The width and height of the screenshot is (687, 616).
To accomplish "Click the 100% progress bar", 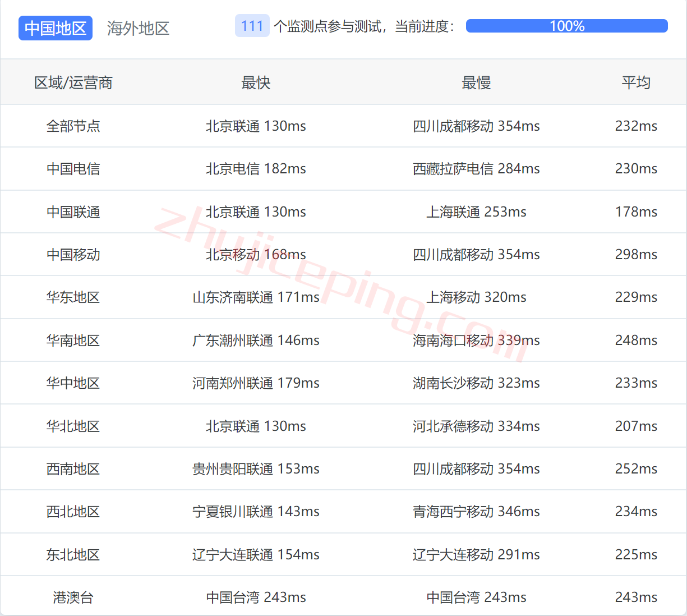I will tap(567, 26).
